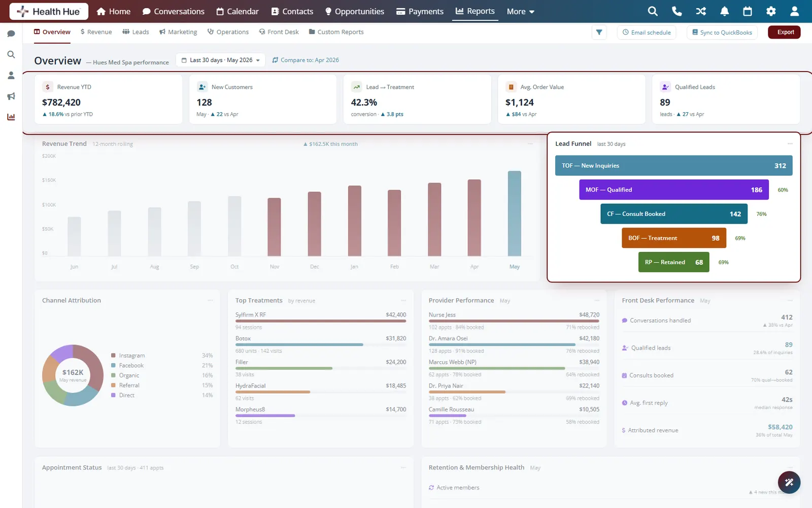Switch to the Leads tab
Image resolution: width=812 pixels, height=508 pixels.
[x=136, y=32]
